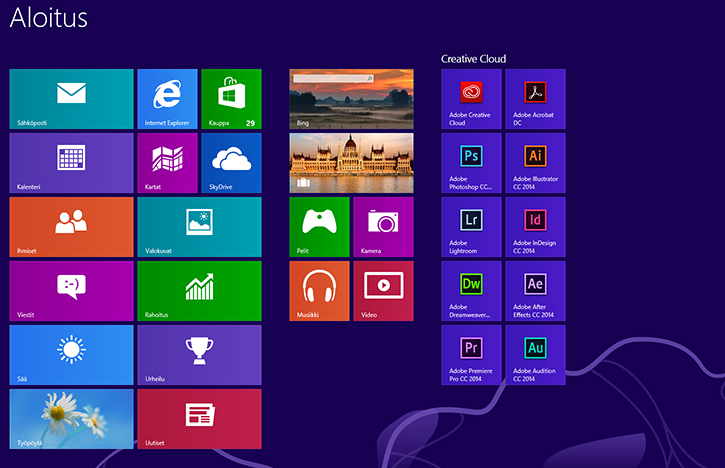The width and height of the screenshot is (725, 468).
Task: Launch Internet Explorer tile
Action: click(x=167, y=99)
